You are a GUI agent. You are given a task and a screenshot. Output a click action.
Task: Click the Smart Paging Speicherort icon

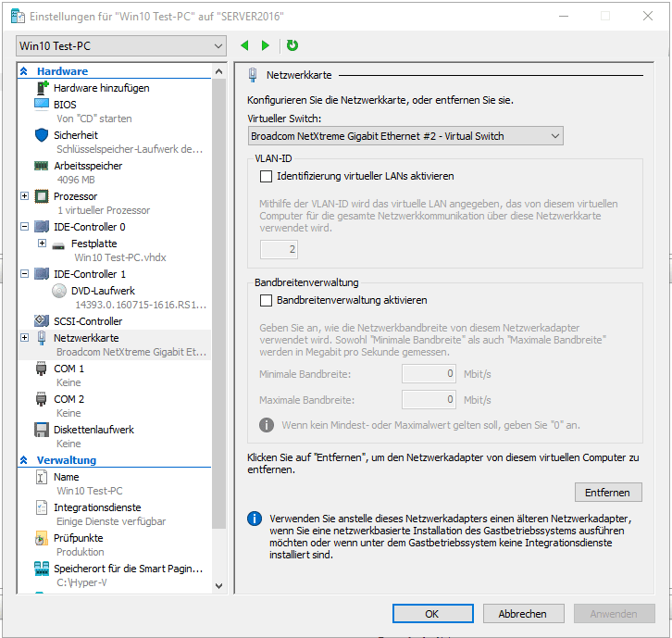(42, 569)
